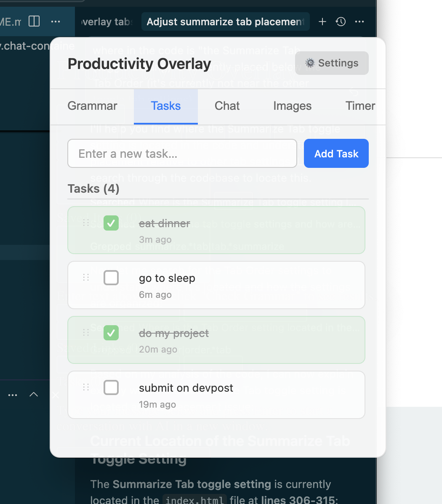Viewport: 442px width, 504px height.
Task: Click the bottom panel ellipsis icon
Action: pos(13,395)
